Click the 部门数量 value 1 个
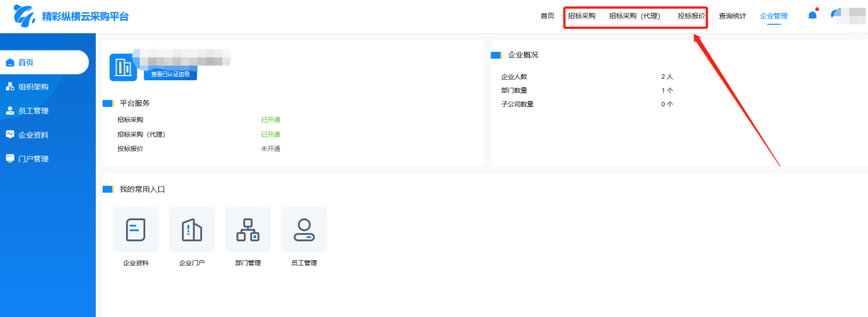 tap(667, 91)
